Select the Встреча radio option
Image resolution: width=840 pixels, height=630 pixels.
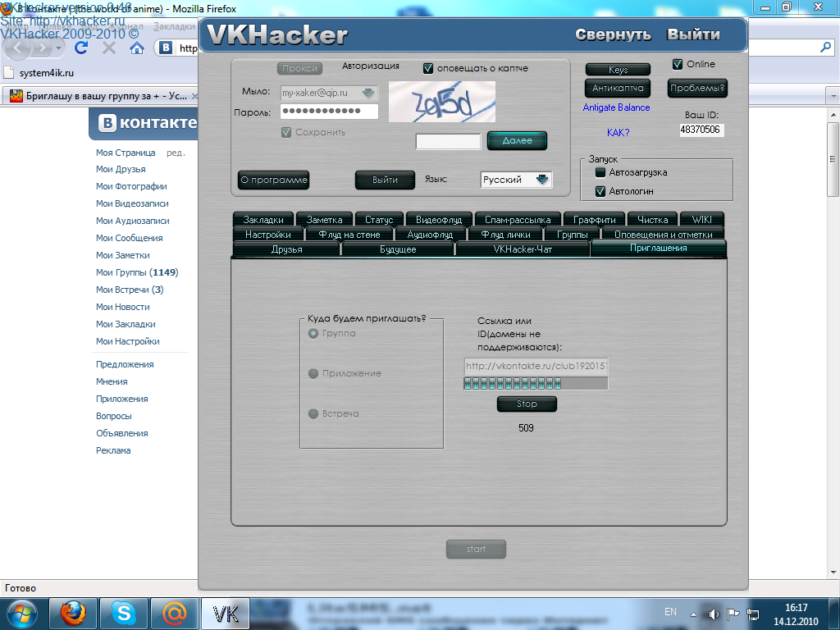point(313,413)
